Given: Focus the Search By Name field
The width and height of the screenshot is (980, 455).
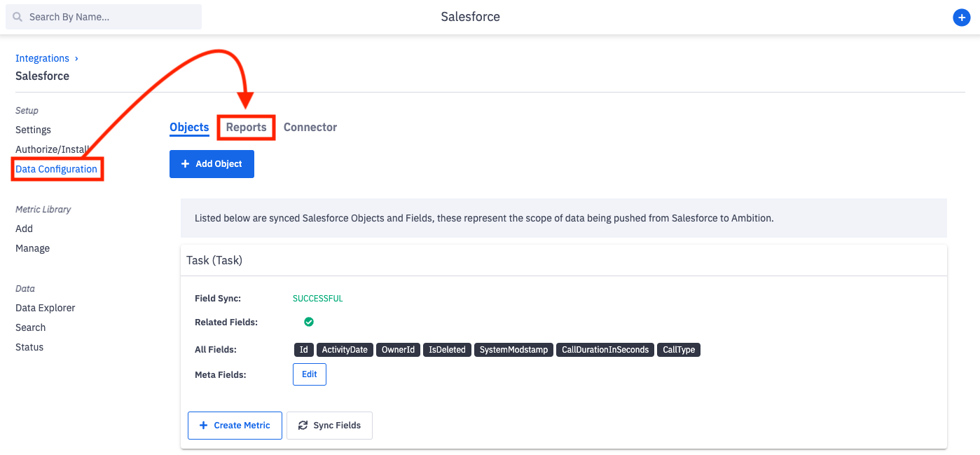Looking at the screenshot, I should [x=112, y=17].
